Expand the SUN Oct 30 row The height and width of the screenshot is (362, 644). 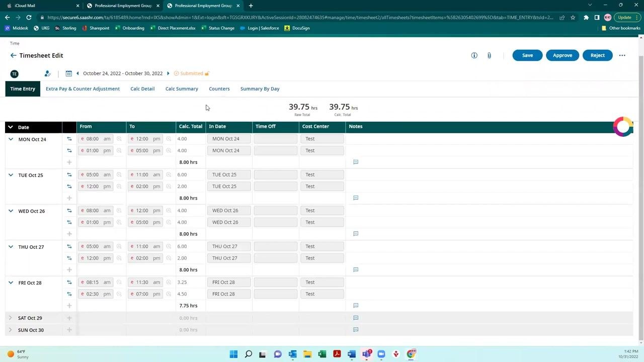point(11,330)
